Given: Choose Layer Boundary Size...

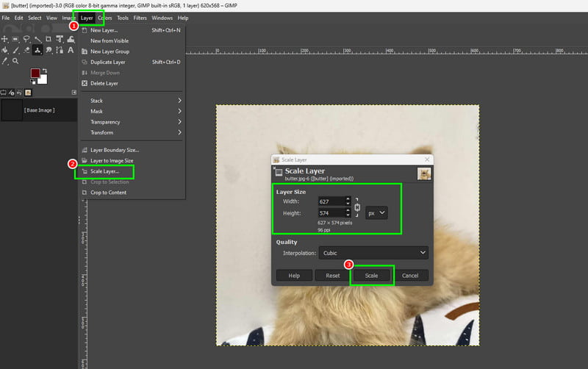Looking at the screenshot, I should coord(132,150).
